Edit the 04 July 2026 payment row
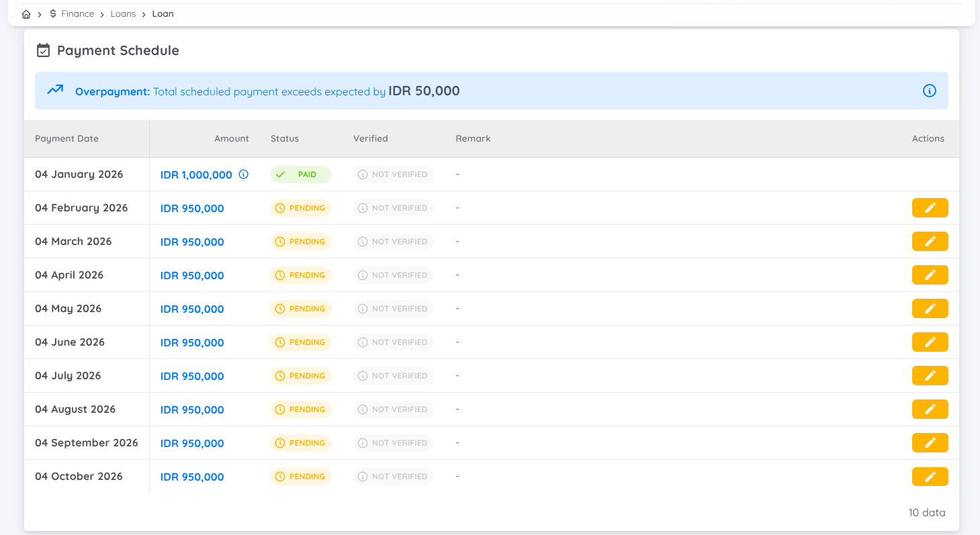 pos(930,375)
